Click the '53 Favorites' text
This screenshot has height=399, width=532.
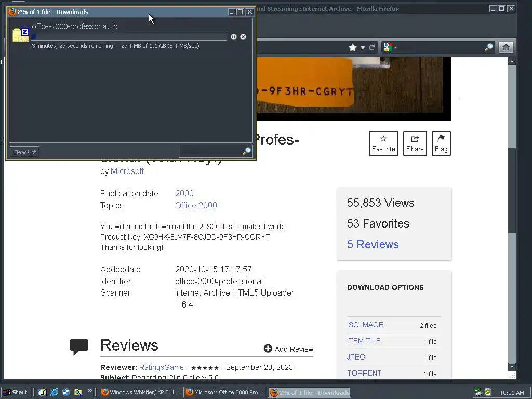378,223
